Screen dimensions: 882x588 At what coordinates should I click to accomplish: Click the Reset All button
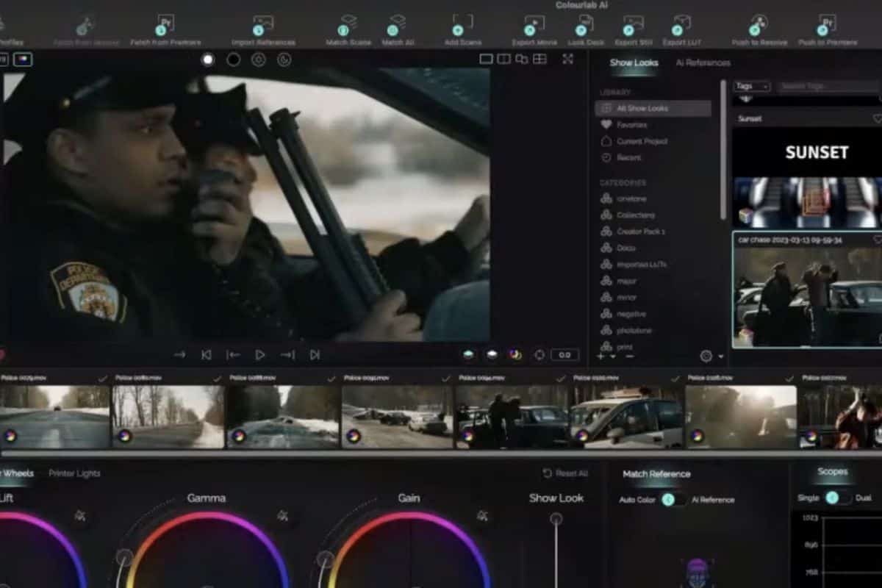564,473
